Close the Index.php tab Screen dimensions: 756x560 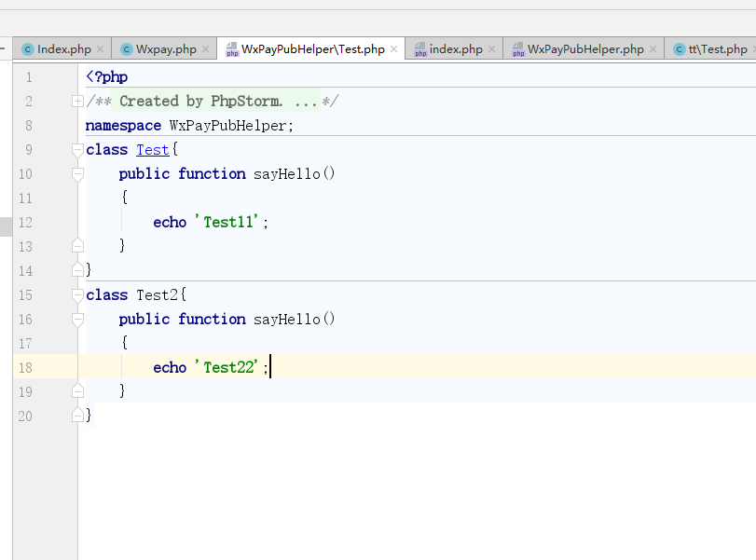point(101,49)
